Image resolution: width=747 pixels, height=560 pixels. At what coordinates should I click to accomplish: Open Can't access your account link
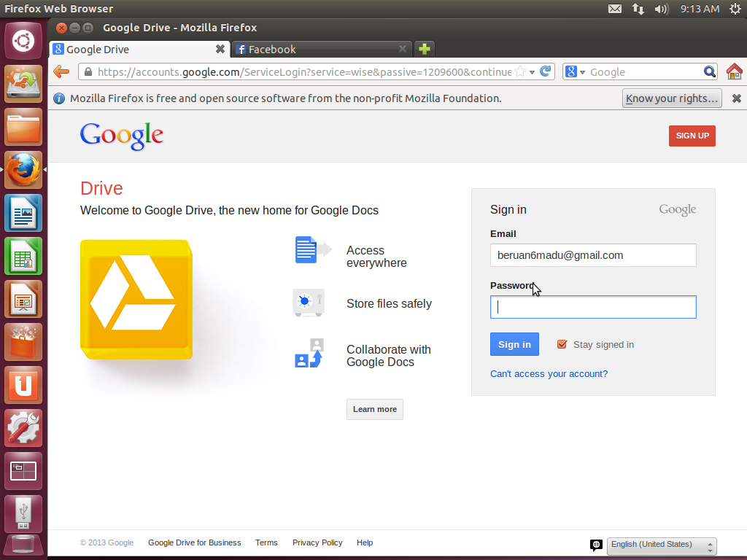click(549, 374)
